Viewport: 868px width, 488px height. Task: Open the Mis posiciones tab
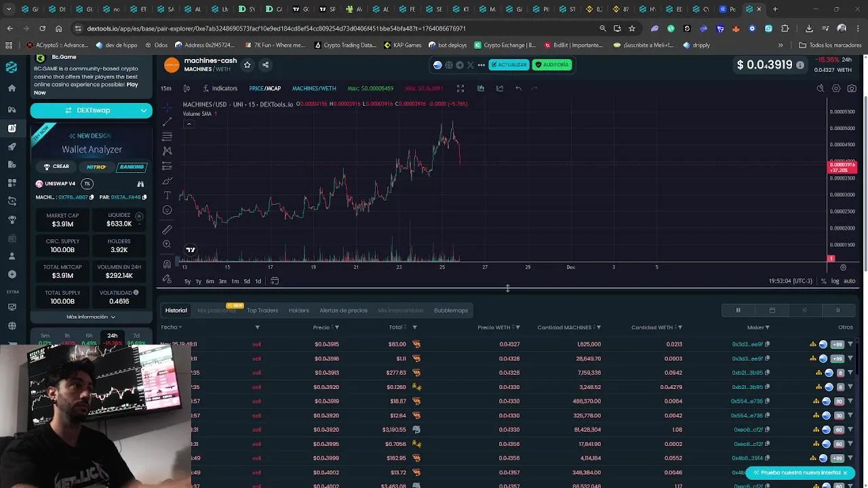[x=216, y=310]
